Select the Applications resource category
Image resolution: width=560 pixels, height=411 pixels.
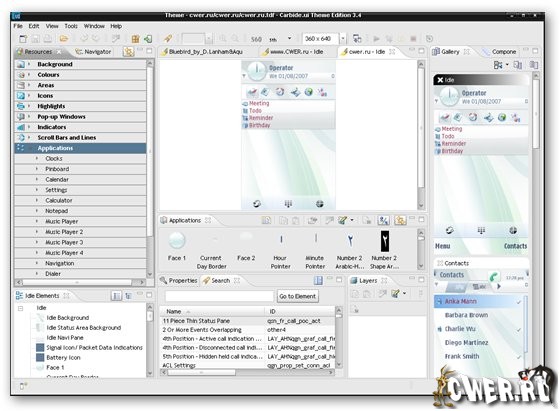pyautogui.click(x=80, y=148)
